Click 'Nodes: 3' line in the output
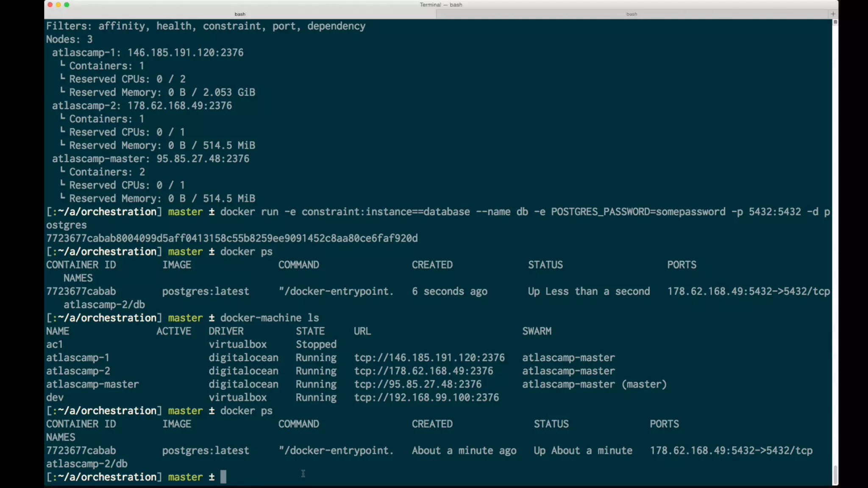This screenshot has height=488, width=868. click(69, 39)
